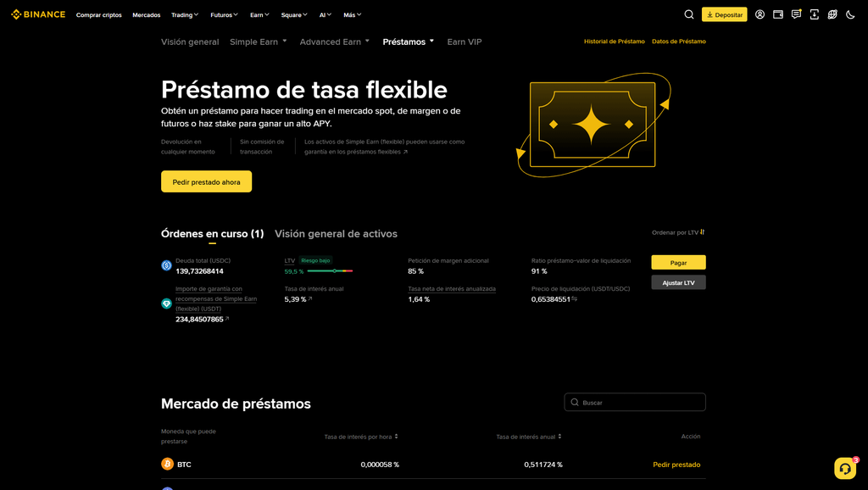868x490 pixels.
Task: Click Pedir prestado ahora button
Action: [206, 181]
